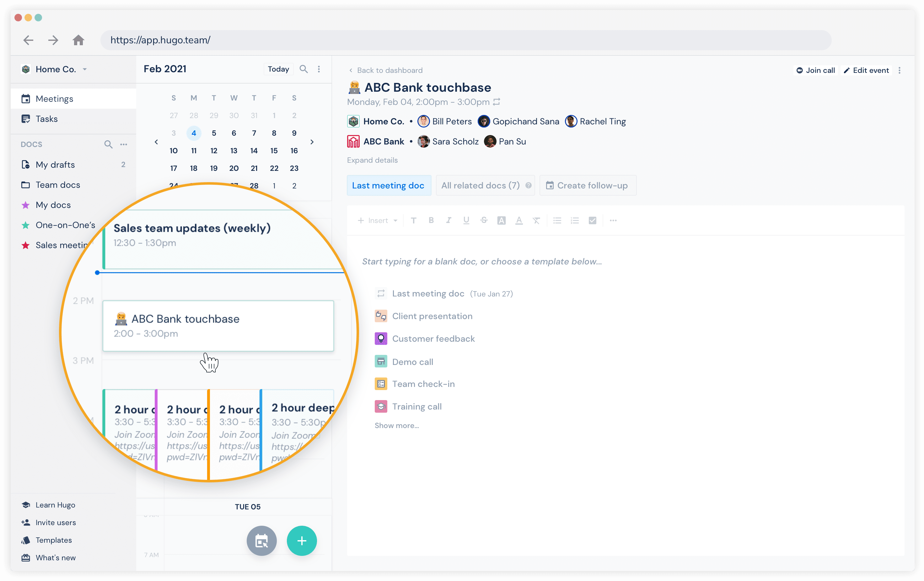This screenshot has height=581, width=924.
Task: Insert bulleted list
Action: click(557, 220)
